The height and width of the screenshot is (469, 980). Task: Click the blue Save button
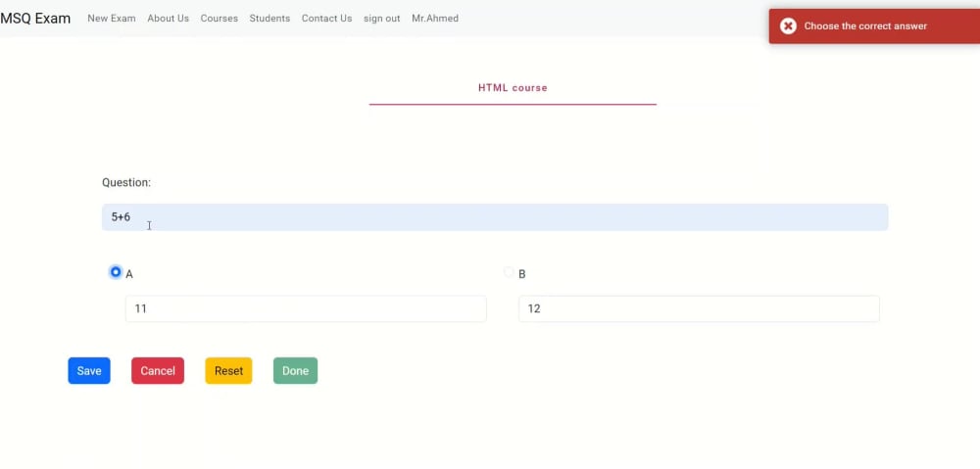[x=89, y=371]
